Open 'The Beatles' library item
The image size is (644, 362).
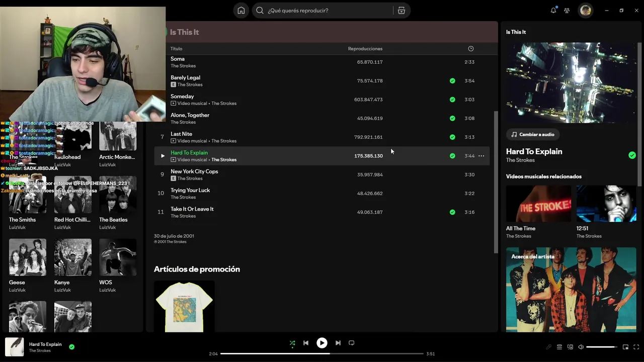tap(118, 204)
